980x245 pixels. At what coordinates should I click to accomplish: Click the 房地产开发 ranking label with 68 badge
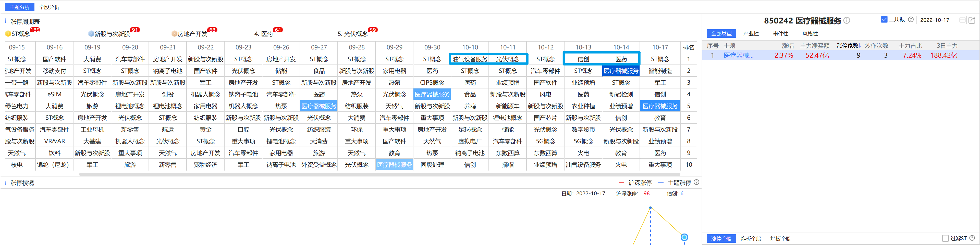(192, 34)
